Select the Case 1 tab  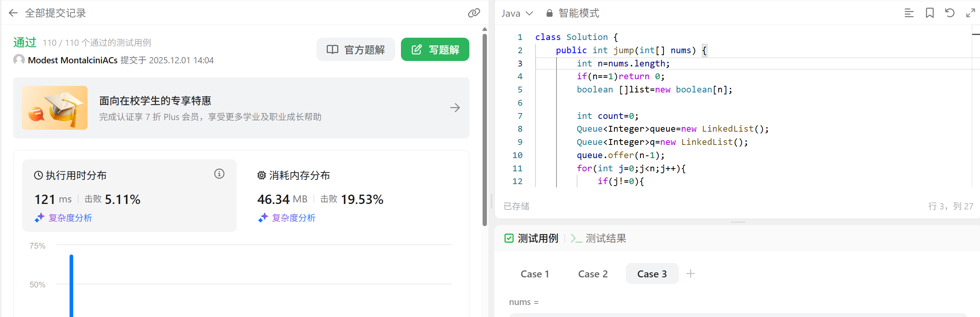click(535, 274)
